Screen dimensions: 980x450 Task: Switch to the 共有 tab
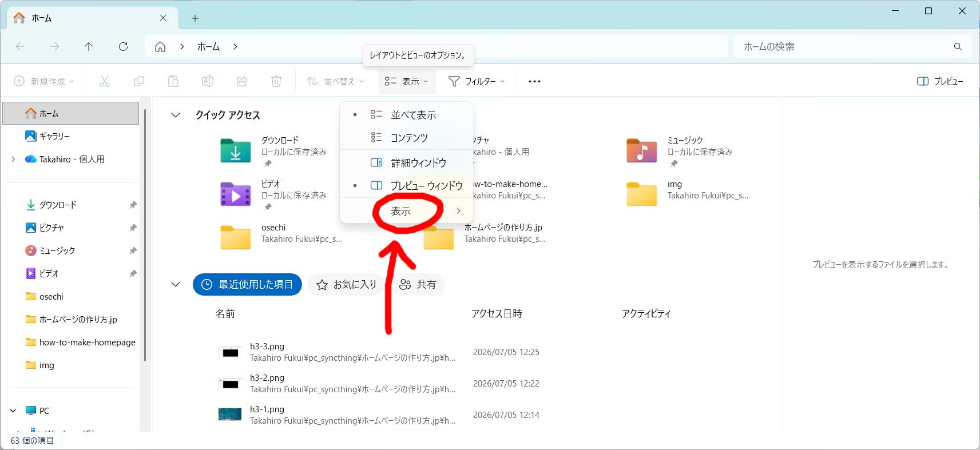pyautogui.click(x=418, y=284)
